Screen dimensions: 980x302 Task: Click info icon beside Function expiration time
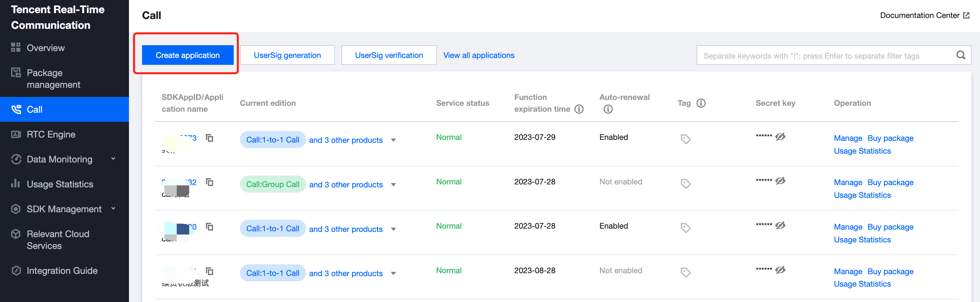[579, 109]
